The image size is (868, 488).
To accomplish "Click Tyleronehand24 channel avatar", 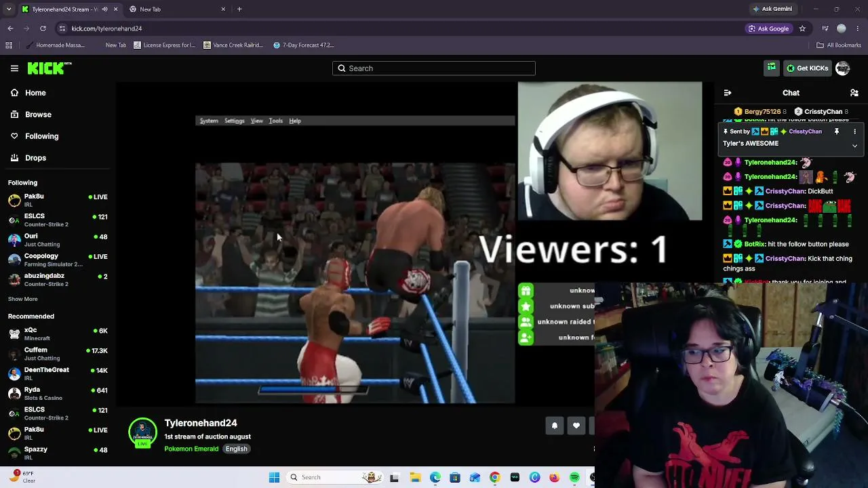I will pos(143,434).
